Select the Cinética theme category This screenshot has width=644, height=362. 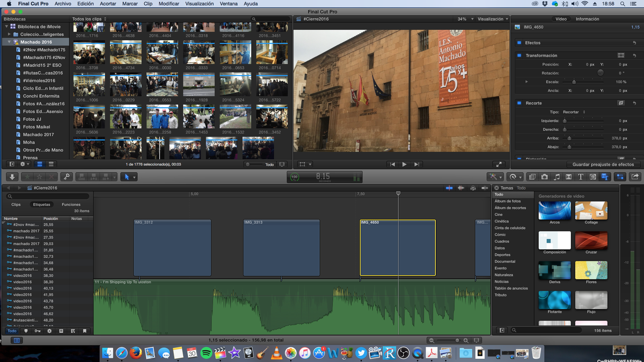coord(502,221)
